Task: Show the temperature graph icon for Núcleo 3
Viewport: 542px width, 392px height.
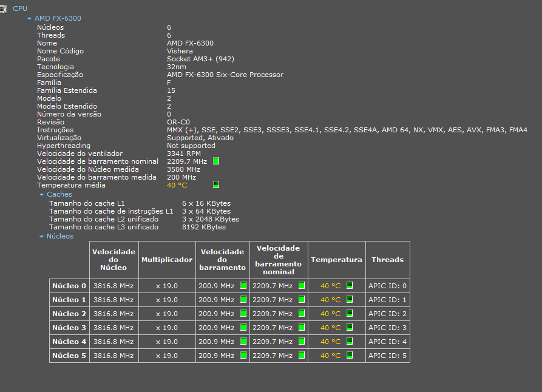Action: 350,327
